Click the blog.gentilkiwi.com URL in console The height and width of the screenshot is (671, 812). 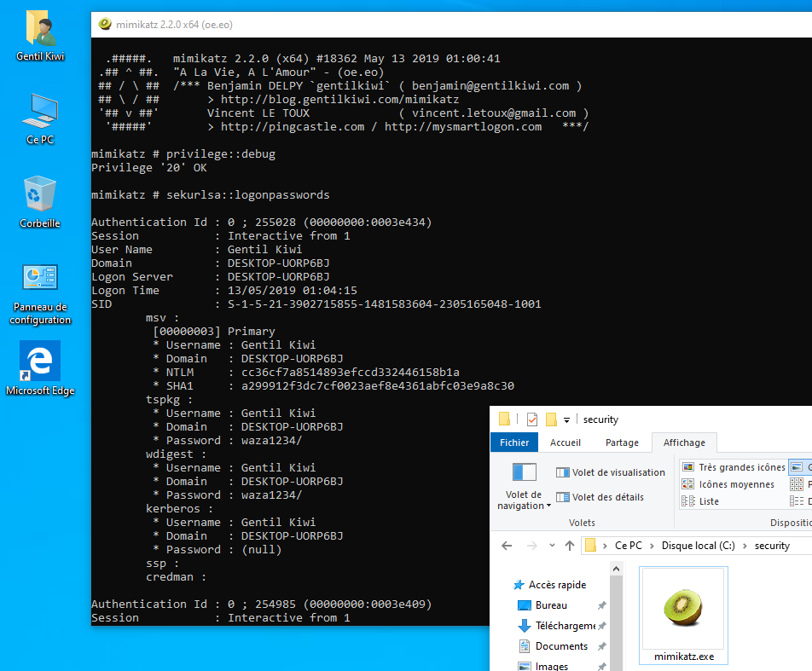[339, 100]
